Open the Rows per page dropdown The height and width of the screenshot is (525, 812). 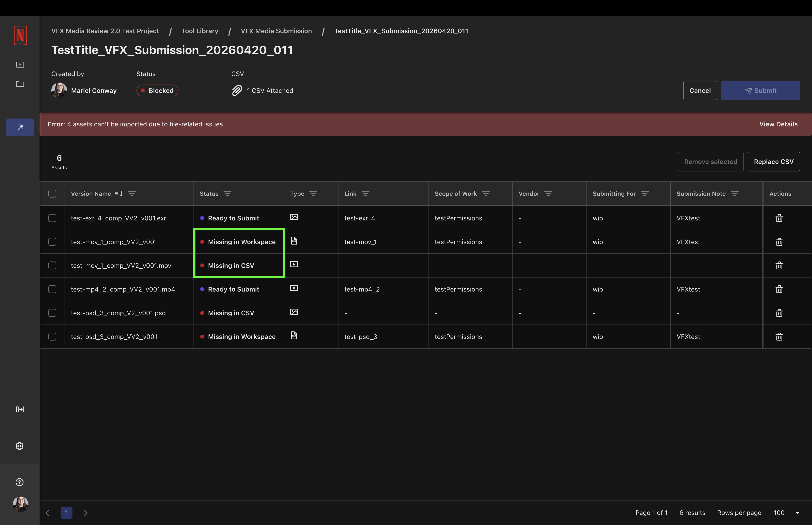[x=787, y=513]
